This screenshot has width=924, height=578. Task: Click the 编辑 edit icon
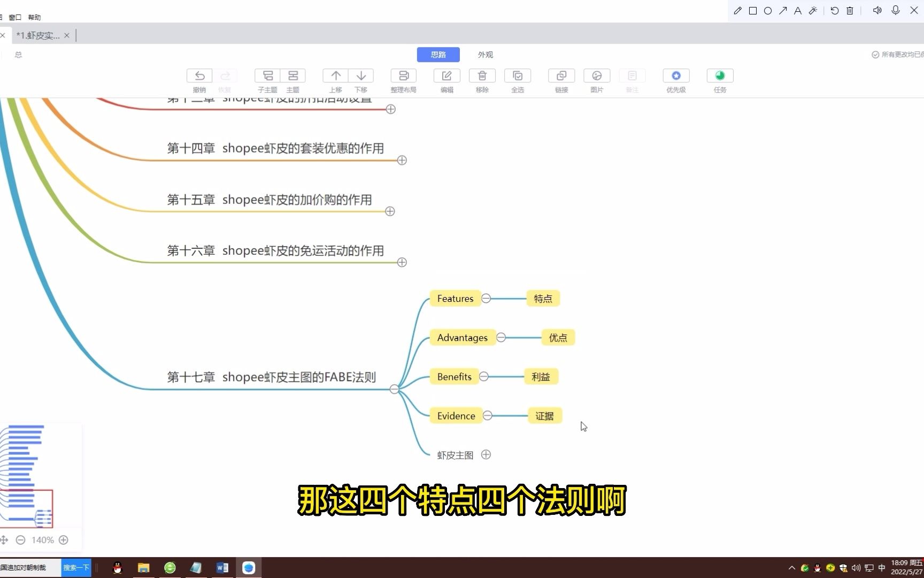447,75
